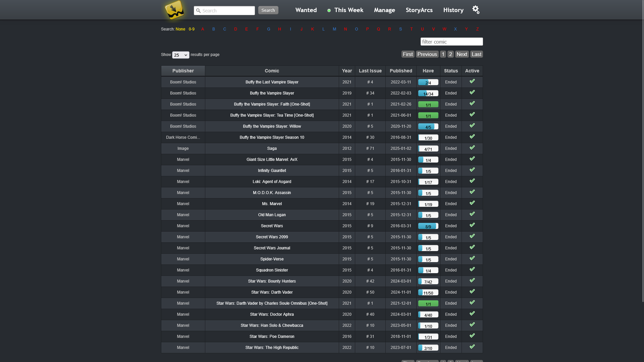Open settings gear icon in header
Image resolution: width=644 pixels, height=362 pixels.
[476, 10]
